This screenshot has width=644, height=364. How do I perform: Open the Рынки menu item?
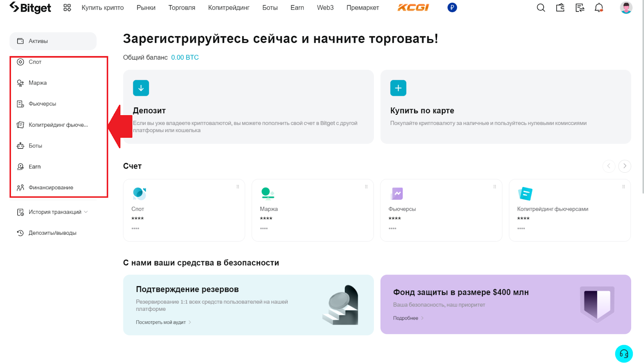[x=146, y=8]
